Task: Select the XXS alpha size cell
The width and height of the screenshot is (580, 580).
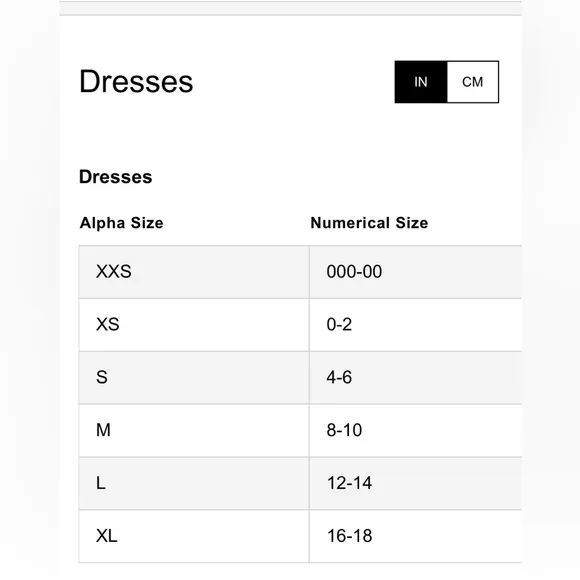Action: [x=194, y=272]
